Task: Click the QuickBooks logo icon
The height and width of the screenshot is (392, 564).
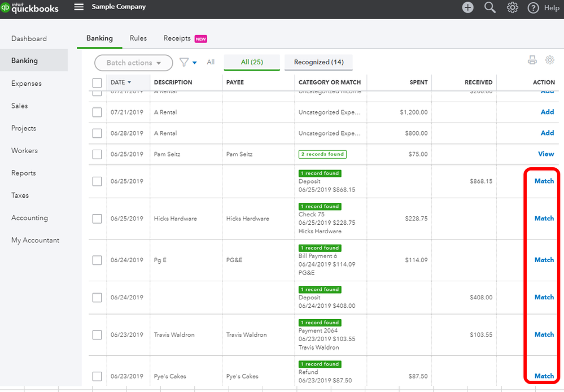Action: [5, 7]
